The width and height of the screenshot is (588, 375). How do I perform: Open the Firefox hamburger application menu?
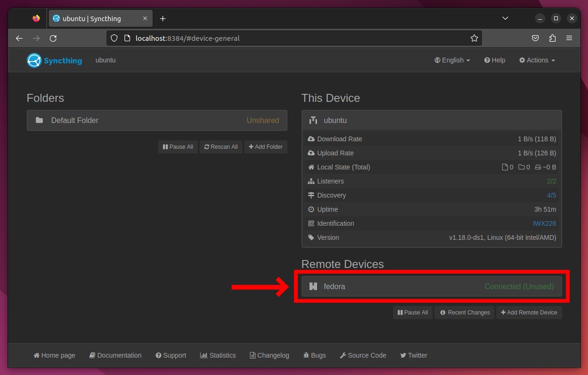569,38
